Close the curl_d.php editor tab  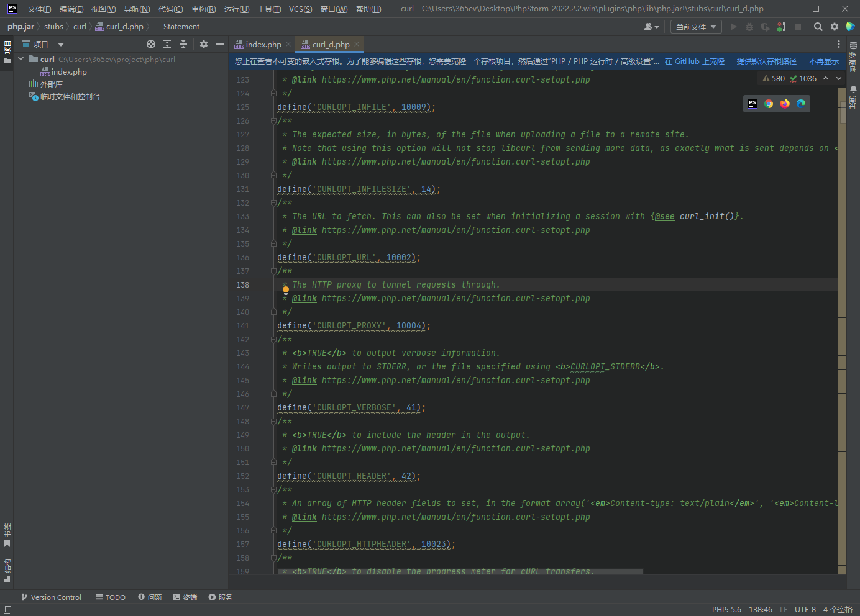(x=357, y=44)
